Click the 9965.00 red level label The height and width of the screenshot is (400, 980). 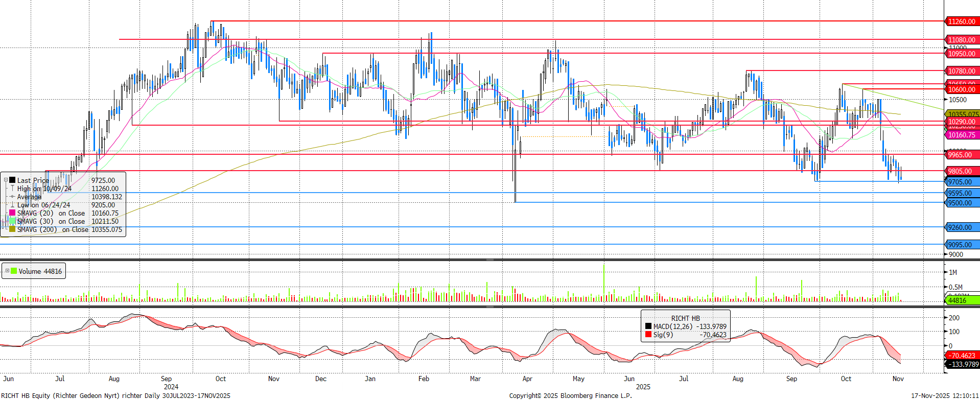960,155
